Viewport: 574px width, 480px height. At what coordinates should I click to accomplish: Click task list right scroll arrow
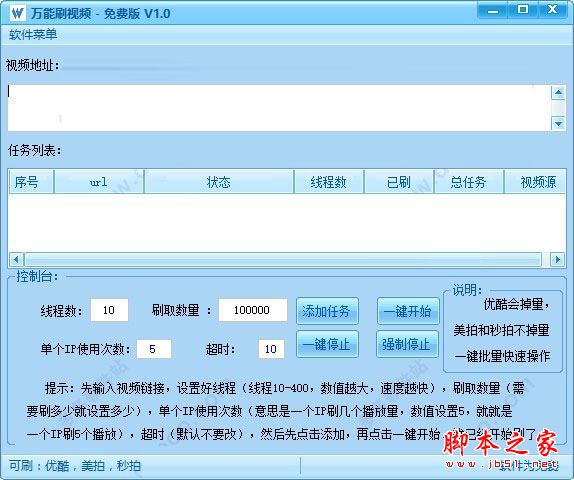coord(558,260)
